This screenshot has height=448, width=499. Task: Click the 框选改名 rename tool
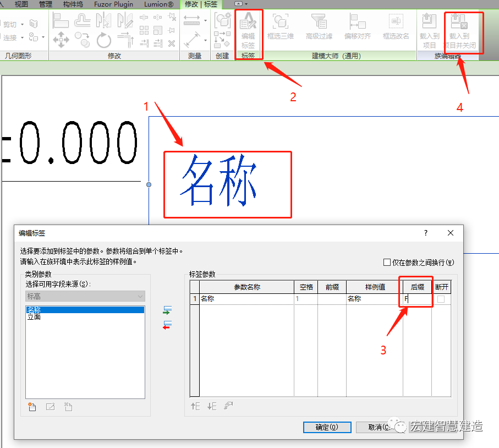[x=396, y=26]
